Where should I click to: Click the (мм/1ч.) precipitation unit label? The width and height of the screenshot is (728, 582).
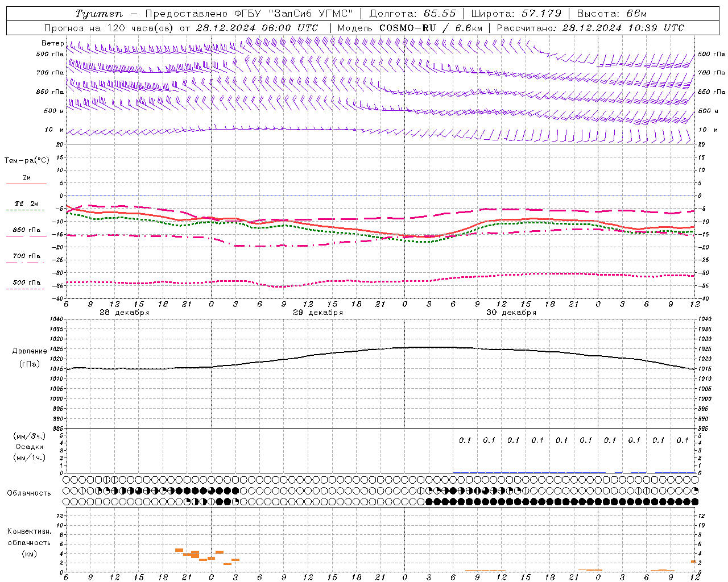pos(30,458)
